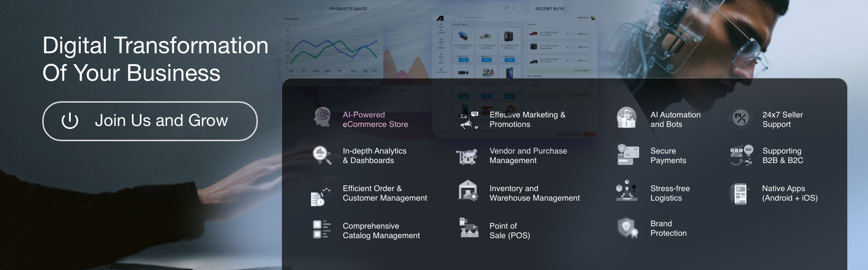The width and height of the screenshot is (868, 270).
Task: Click the Stress-free Logistics icon
Action: 626,191
